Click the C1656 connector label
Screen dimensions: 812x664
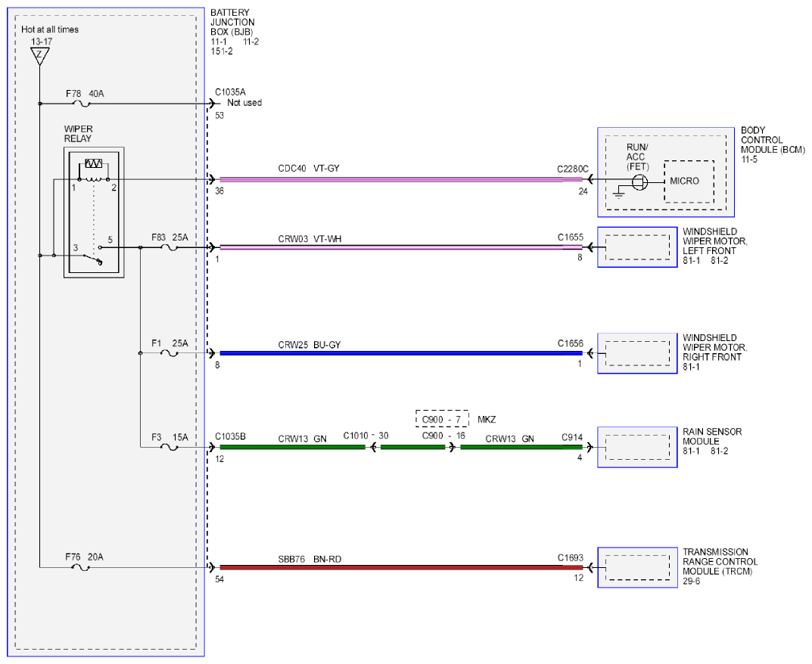[571, 343]
